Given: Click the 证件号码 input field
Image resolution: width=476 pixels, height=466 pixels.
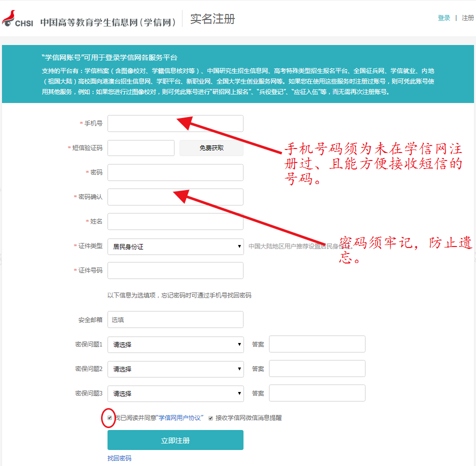Looking at the screenshot, I should point(175,270).
